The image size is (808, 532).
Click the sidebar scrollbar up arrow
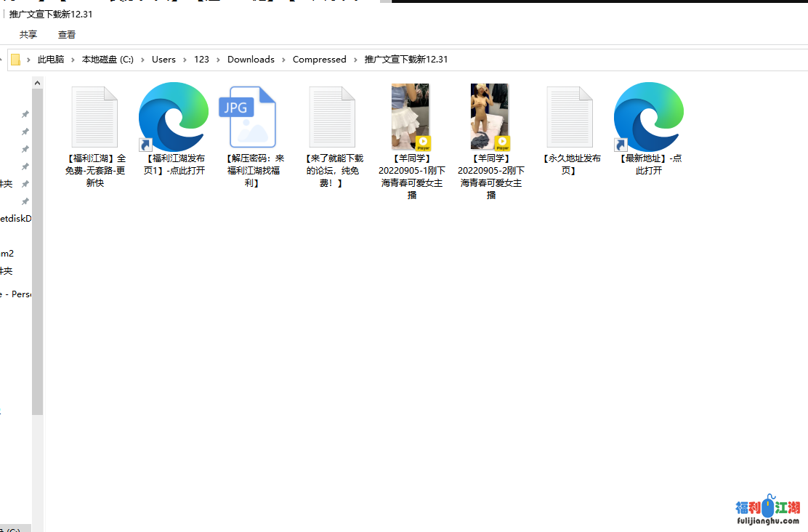(x=37, y=83)
